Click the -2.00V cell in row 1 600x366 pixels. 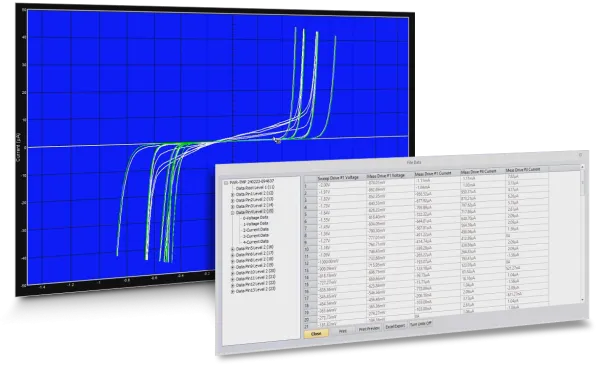pos(341,185)
